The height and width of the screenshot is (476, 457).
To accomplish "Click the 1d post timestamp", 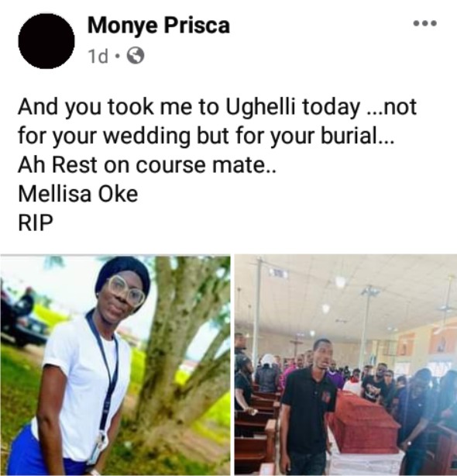I will coord(98,56).
